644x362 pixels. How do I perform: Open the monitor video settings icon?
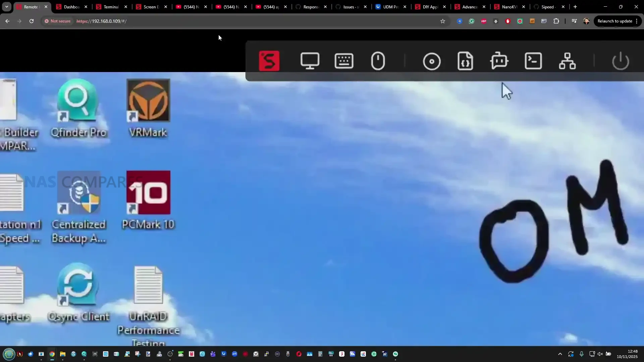pos(310,61)
